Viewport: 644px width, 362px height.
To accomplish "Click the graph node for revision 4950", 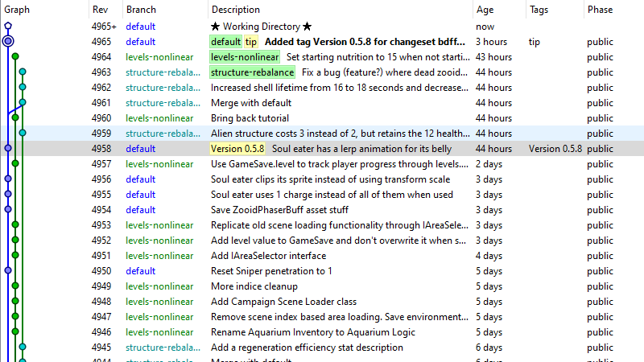I will (x=8, y=270).
